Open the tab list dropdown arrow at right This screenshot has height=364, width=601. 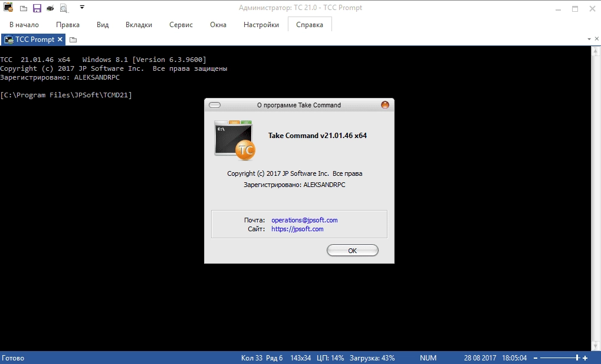point(589,39)
